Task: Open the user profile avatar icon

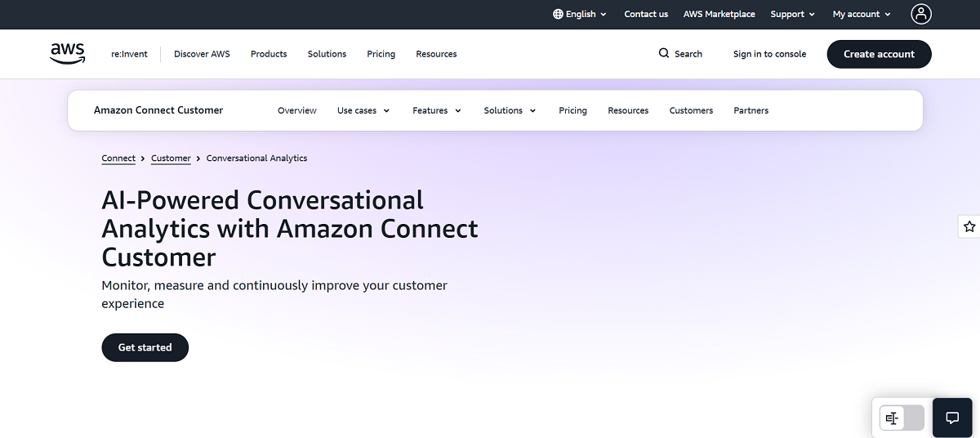Action: coord(921,14)
